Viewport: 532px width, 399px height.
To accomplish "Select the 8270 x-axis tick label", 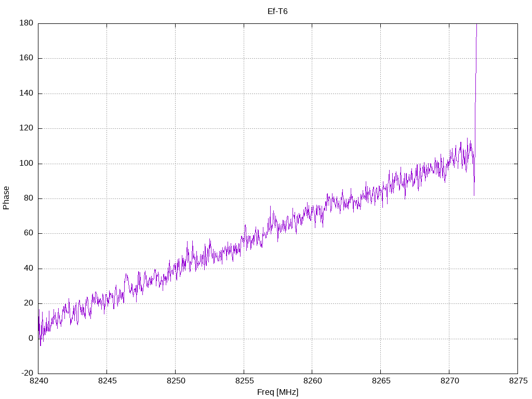I will [449, 382].
